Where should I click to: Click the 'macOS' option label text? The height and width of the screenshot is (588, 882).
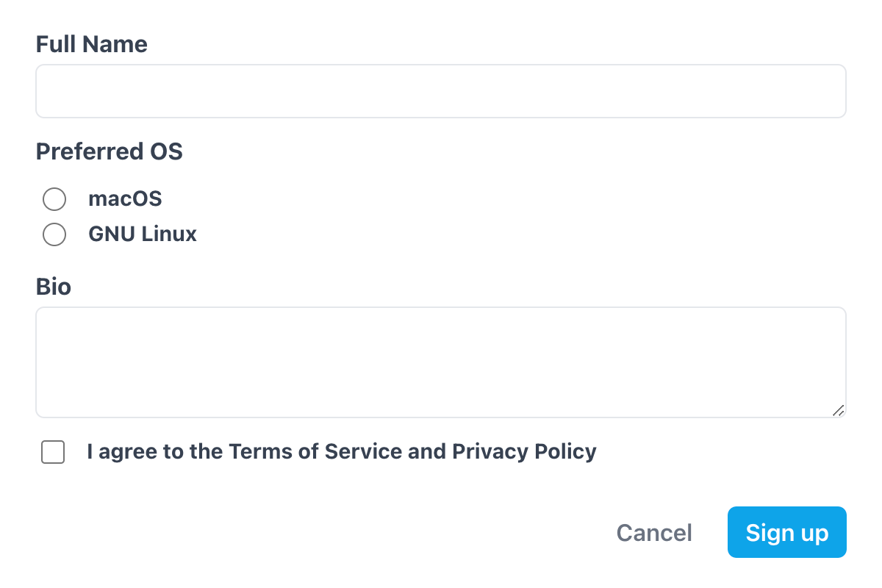[125, 198]
